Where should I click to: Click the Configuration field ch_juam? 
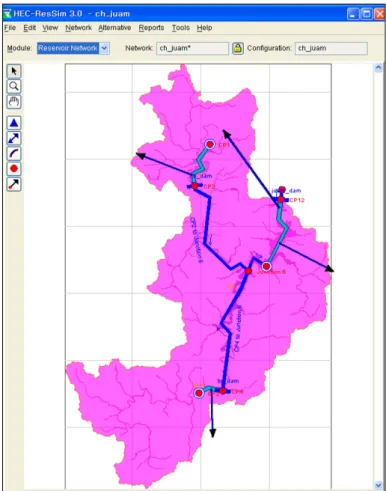coord(331,48)
